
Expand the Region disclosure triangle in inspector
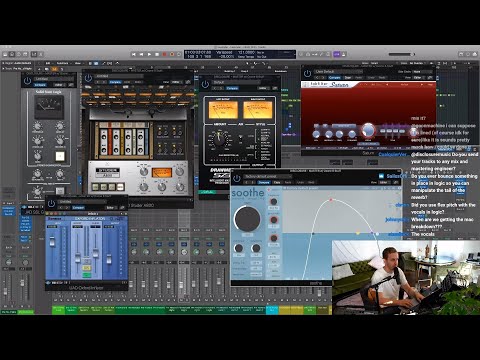(x=4, y=63)
